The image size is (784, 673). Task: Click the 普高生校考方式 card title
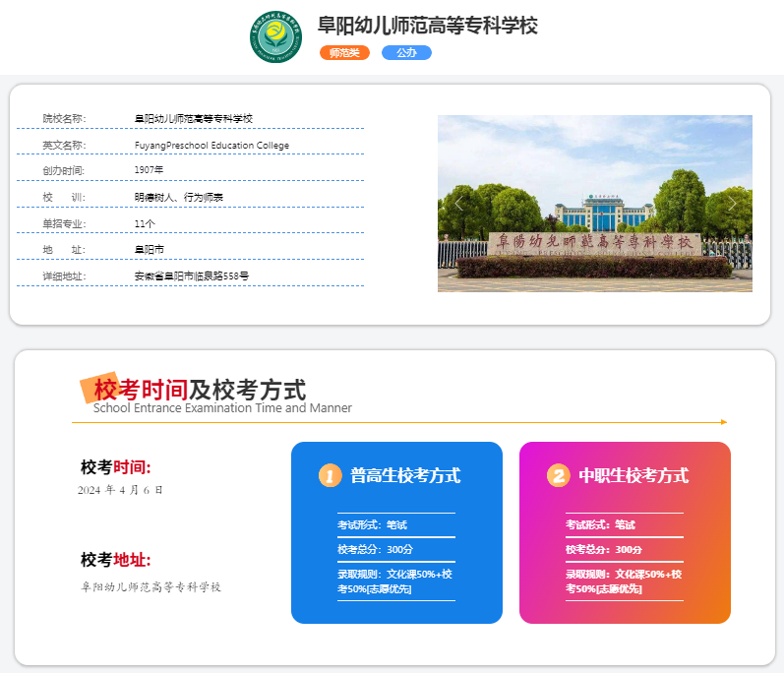405,476
